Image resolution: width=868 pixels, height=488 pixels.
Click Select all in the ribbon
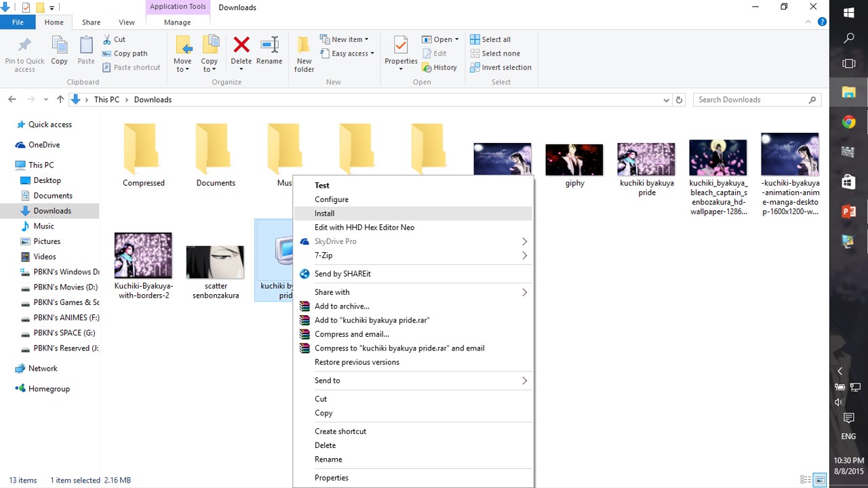click(496, 39)
